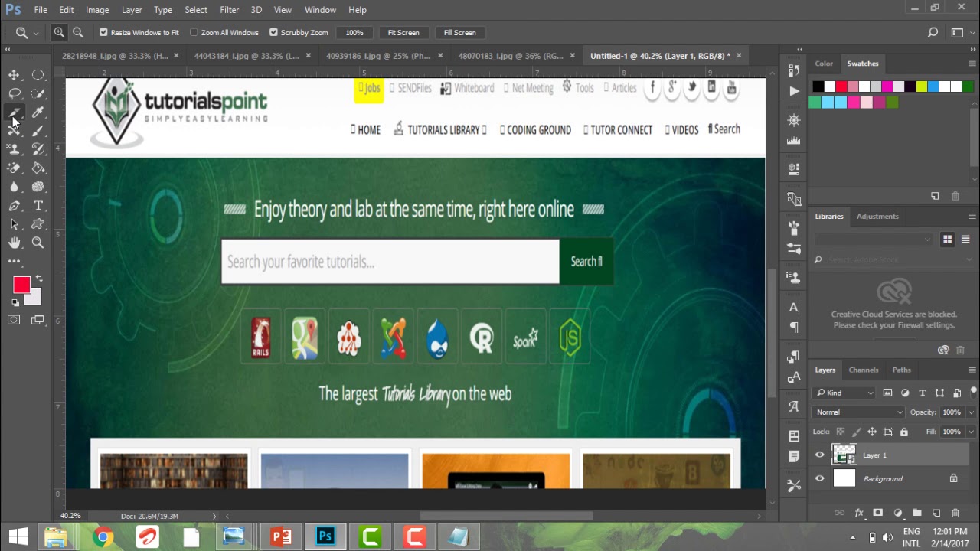Select the Eyedropper tool

click(x=38, y=112)
